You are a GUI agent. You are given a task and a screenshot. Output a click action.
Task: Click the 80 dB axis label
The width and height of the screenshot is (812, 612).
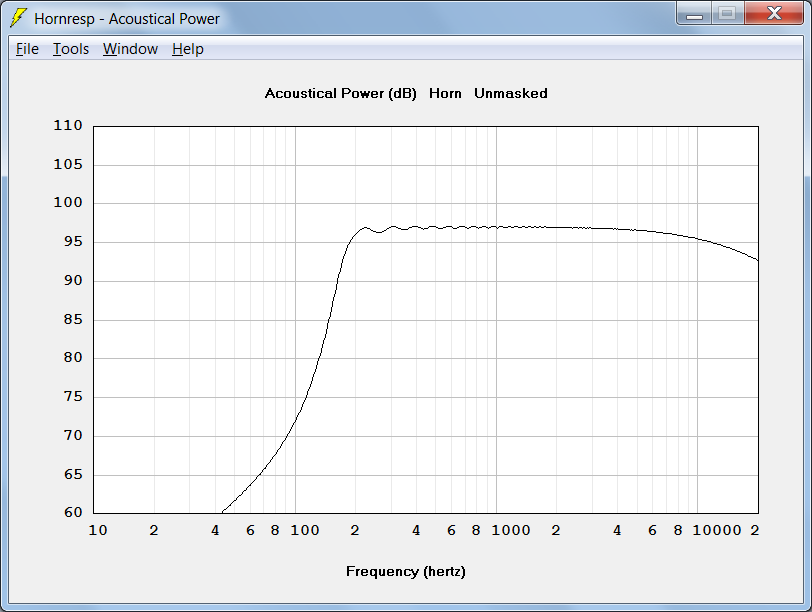(73, 357)
